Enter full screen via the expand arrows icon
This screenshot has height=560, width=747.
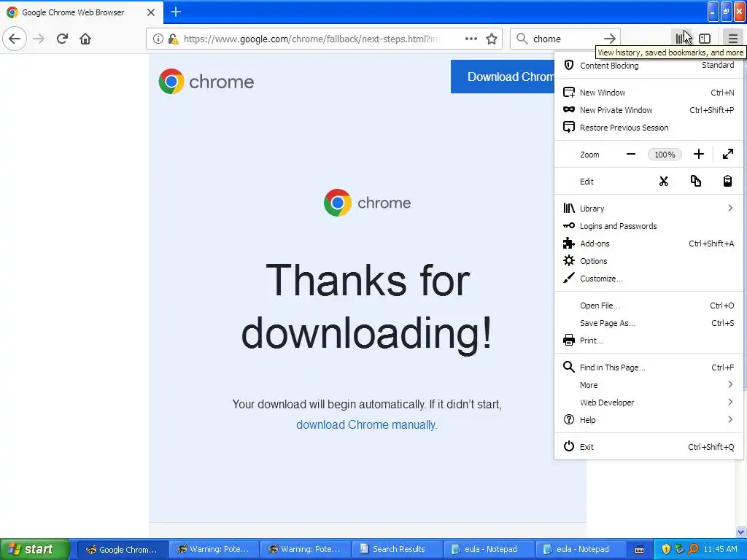(x=728, y=155)
